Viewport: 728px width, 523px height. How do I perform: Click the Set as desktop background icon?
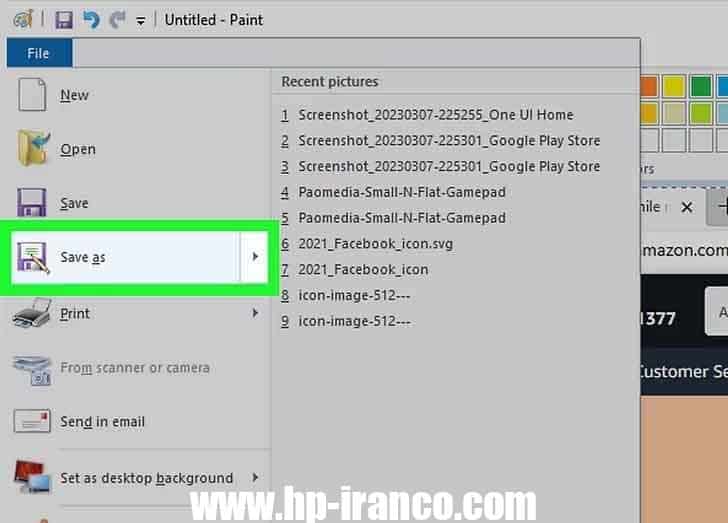pyautogui.click(x=33, y=478)
